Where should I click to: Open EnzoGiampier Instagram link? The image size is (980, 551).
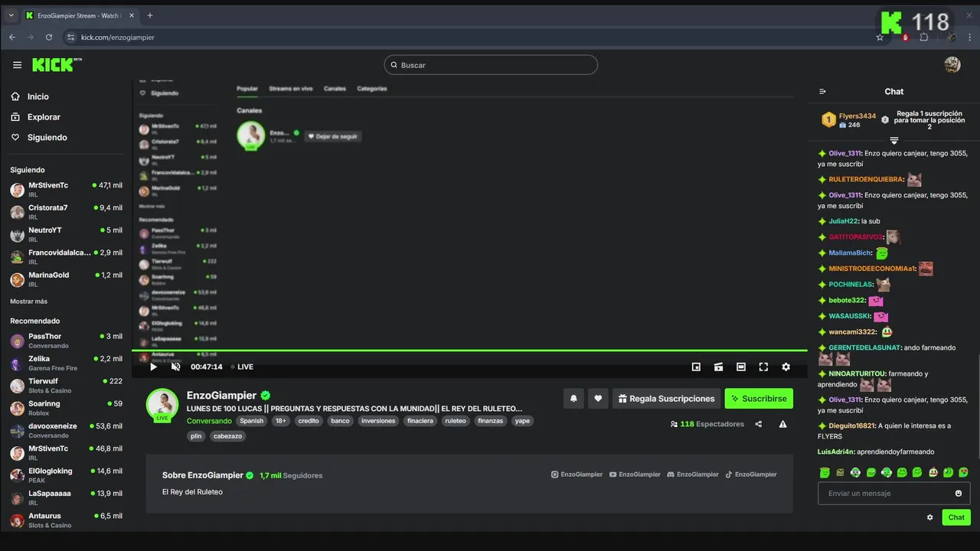click(577, 474)
